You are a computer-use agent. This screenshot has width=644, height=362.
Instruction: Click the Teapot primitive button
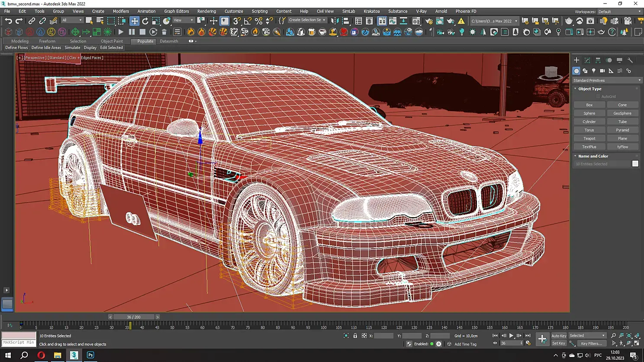tap(589, 138)
